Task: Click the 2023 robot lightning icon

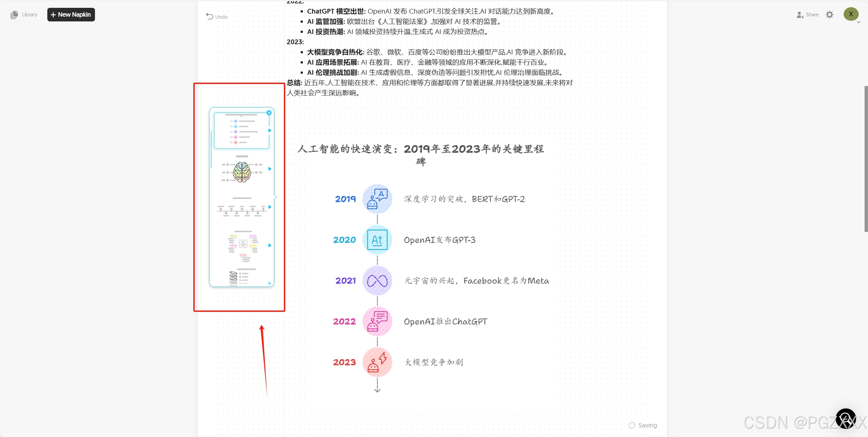Action: tap(377, 362)
